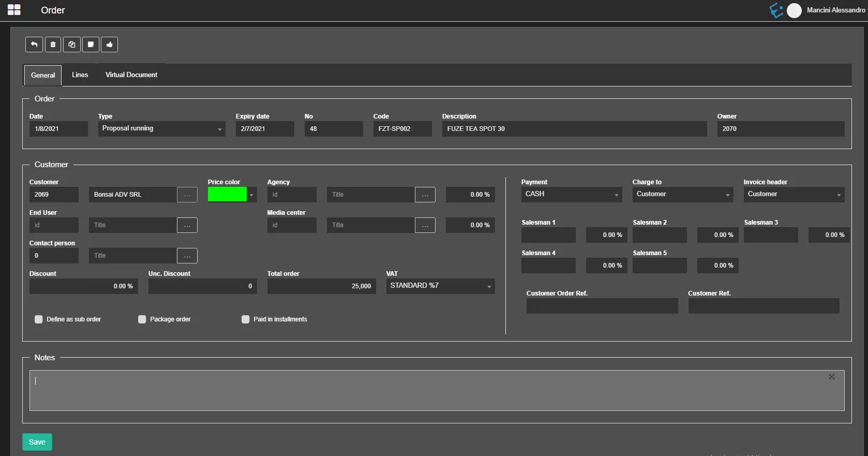Click the expand icon in Notes box

click(x=831, y=377)
